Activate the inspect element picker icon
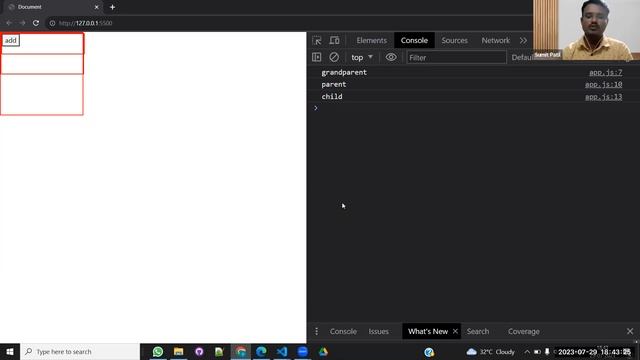640x360 pixels. click(x=317, y=40)
